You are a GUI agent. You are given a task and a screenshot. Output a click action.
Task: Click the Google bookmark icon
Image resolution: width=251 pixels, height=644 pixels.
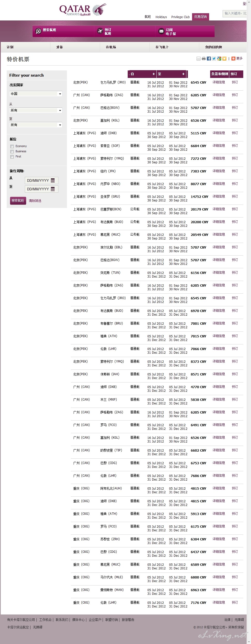coord(219,59)
